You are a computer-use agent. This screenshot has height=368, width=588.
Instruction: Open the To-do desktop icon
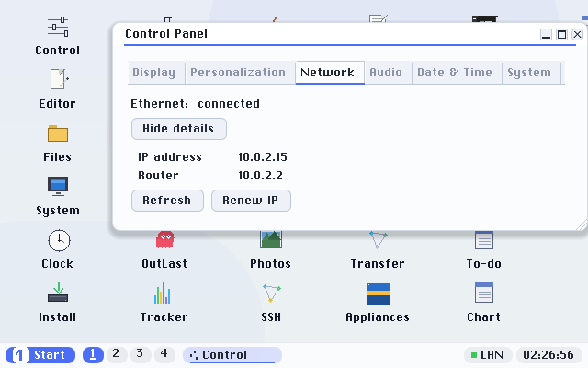(484, 250)
